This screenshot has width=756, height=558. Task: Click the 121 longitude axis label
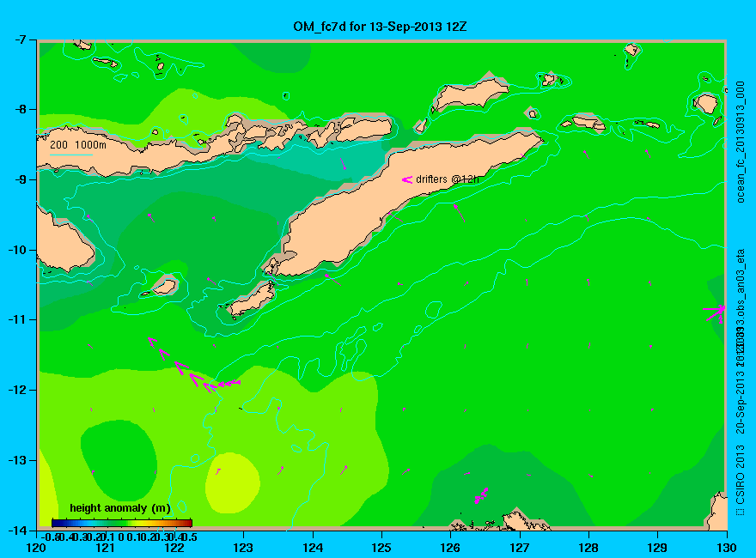(x=106, y=548)
